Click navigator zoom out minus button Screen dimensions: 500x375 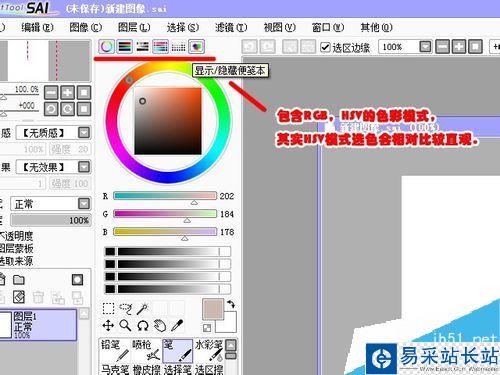(51, 92)
